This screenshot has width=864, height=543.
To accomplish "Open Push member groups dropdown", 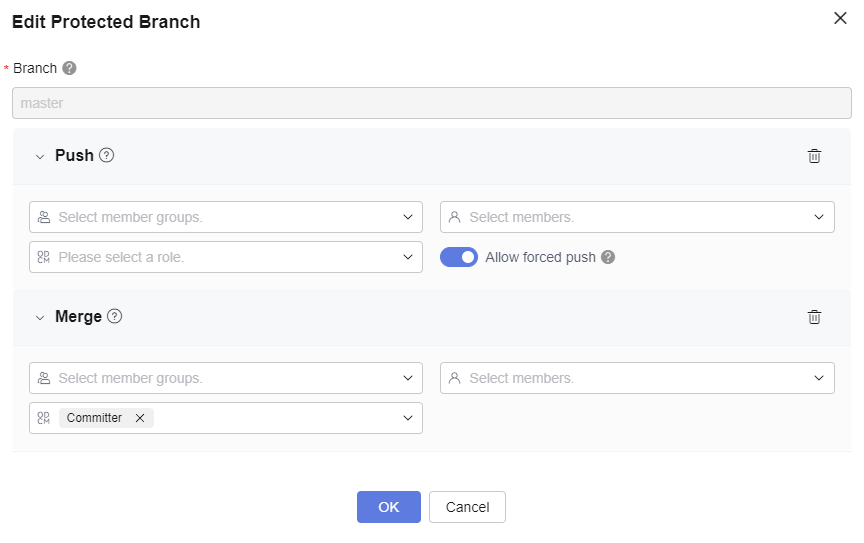I will click(x=225, y=217).
